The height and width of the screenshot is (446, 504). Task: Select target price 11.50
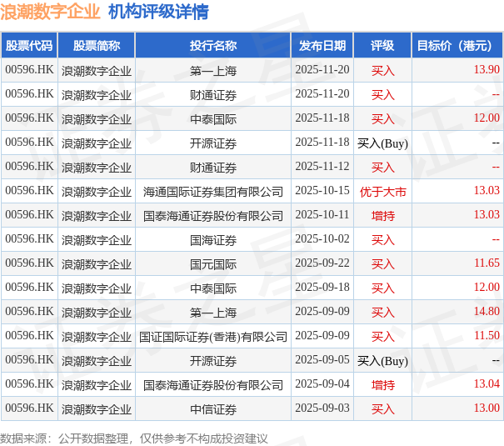tap(487, 335)
